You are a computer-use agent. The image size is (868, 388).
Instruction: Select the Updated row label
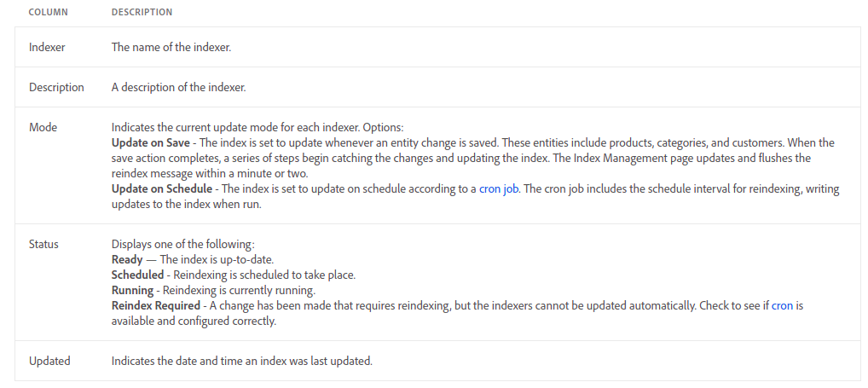(49, 361)
